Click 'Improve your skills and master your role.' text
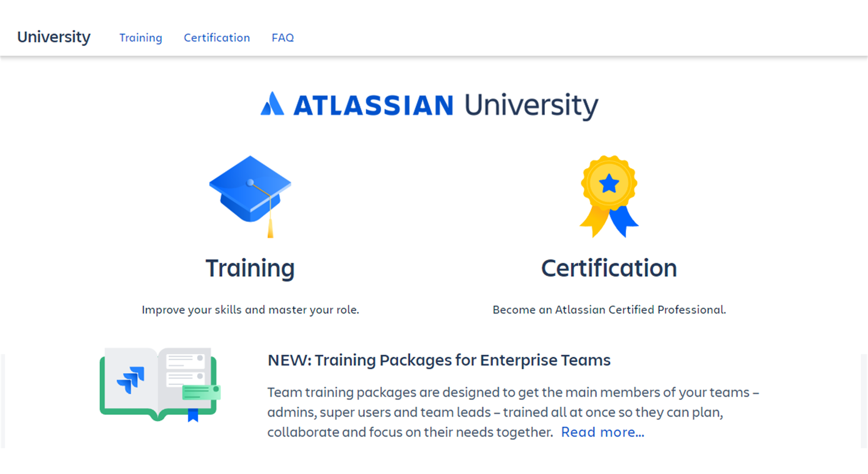This screenshot has width=868, height=474. (250, 310)
